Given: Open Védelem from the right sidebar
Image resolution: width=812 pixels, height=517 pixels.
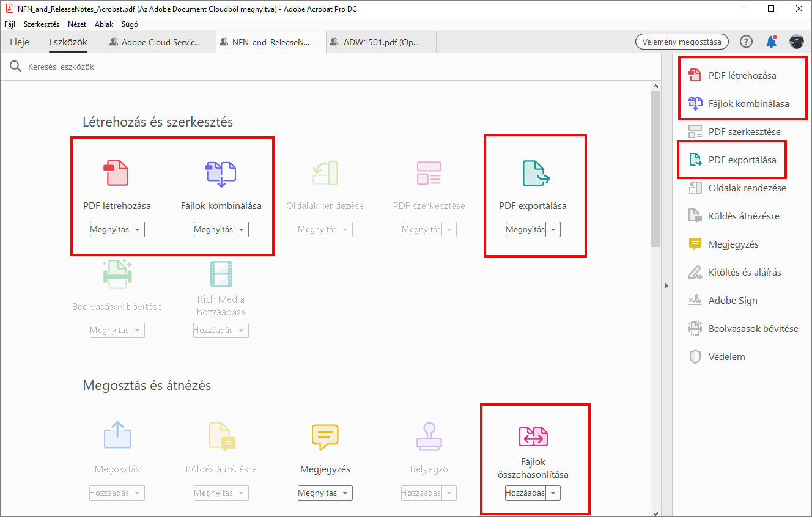Looking at the screenshot, I should tap(718, 356).
